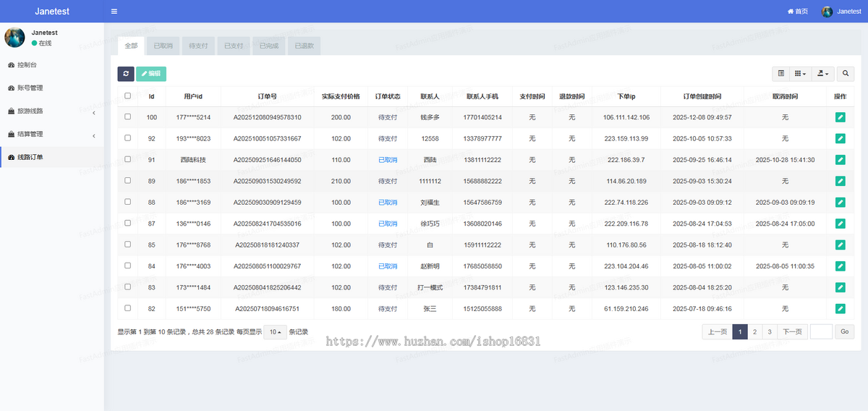
Task: Check the box for order Id 85
Action: pos(128,245)
